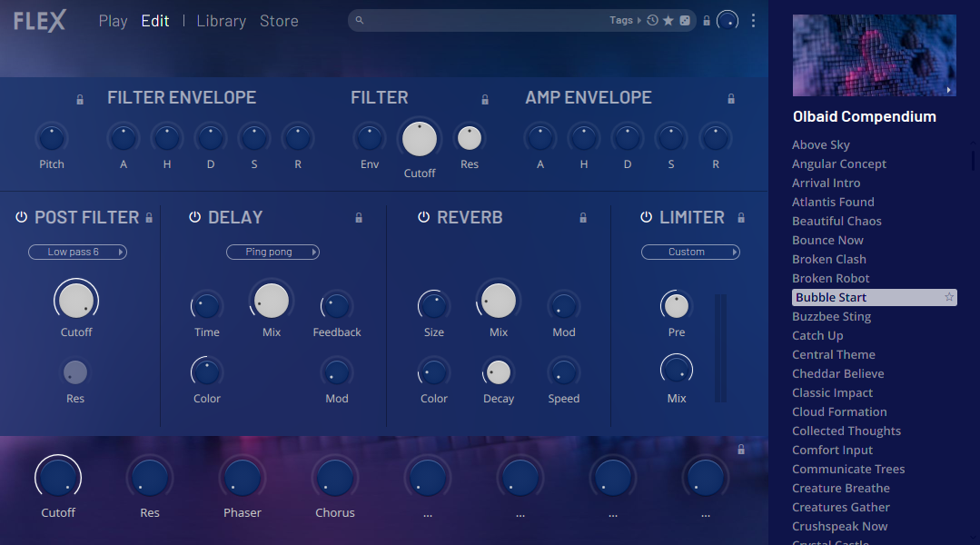Screen dimensions: 980x545
Task: Click the Filter Cutoff knob
Action: point(420,139)
